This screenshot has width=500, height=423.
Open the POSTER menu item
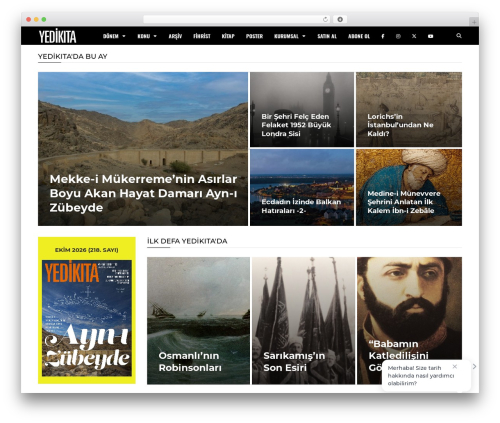click(254, 36)
